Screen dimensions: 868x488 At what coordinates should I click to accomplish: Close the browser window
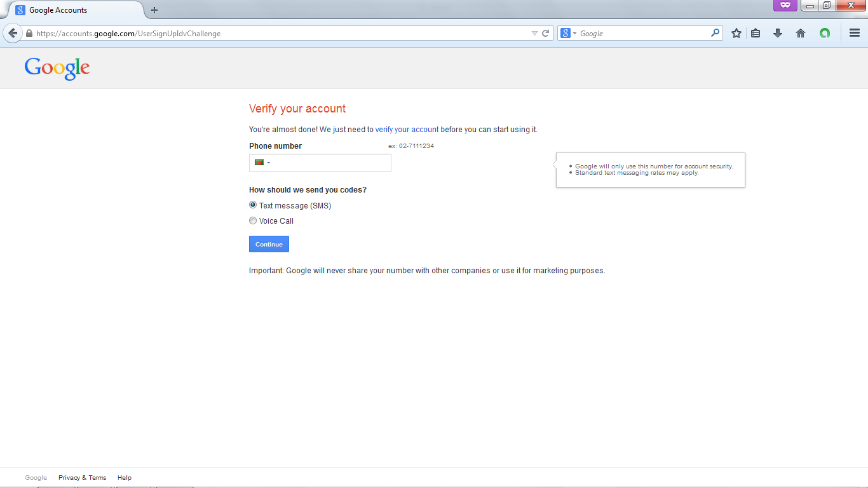pos(851,6)
